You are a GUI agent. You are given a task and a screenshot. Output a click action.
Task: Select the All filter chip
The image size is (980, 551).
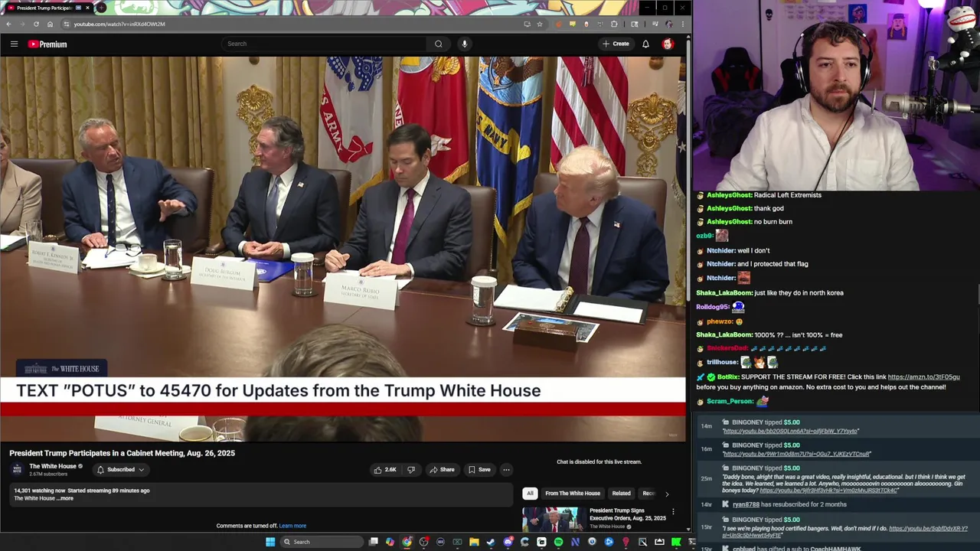[530, 494]
